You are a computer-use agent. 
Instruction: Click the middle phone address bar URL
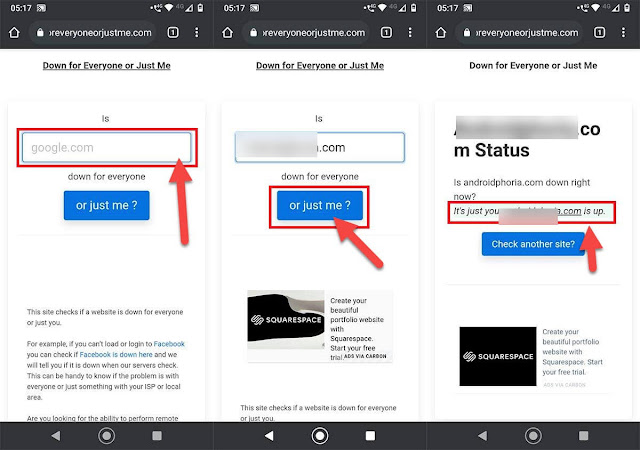coord(313,33)
